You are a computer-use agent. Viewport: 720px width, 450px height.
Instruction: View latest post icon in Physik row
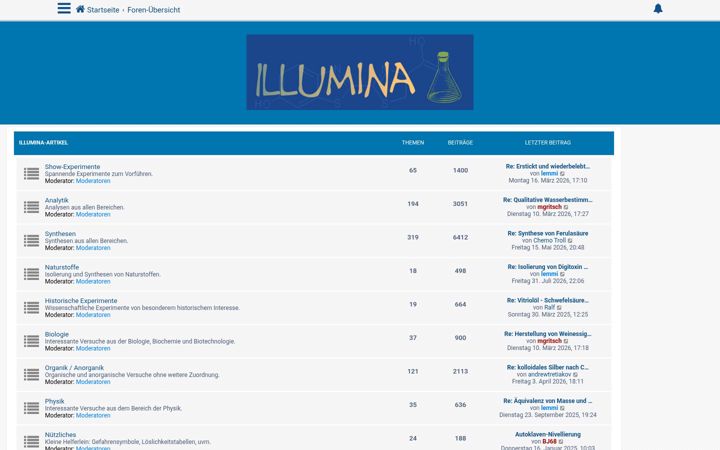click(x=562, y=408)
